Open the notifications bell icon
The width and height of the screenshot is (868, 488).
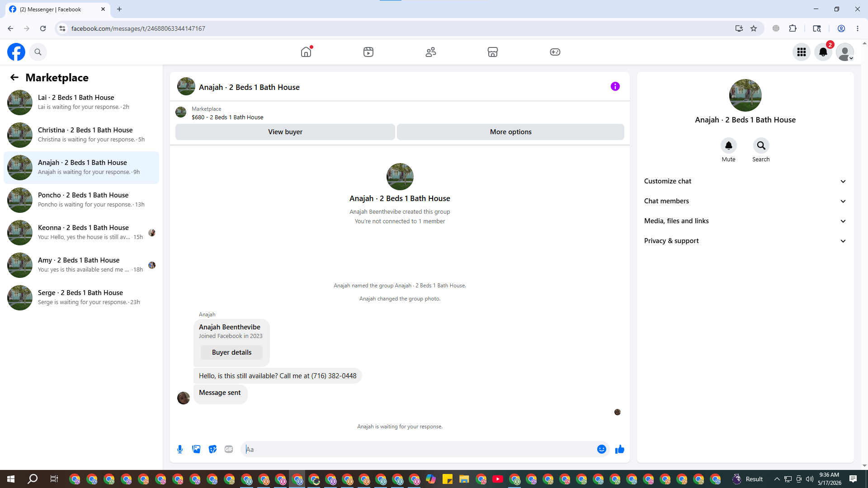(x=823, y=52)
